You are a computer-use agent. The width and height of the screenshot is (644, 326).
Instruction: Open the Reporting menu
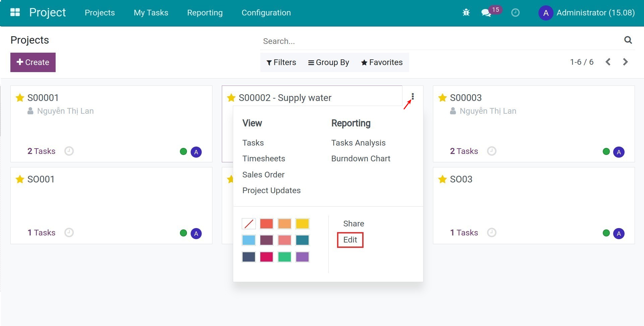[205, 13]
